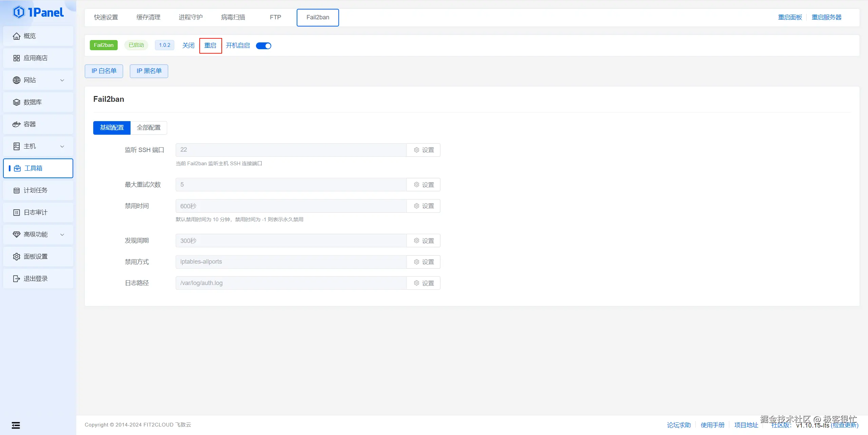868x435 pixels.
Task: Expand the 高级功能 submenu chevron
Action: tap(62, 235)
